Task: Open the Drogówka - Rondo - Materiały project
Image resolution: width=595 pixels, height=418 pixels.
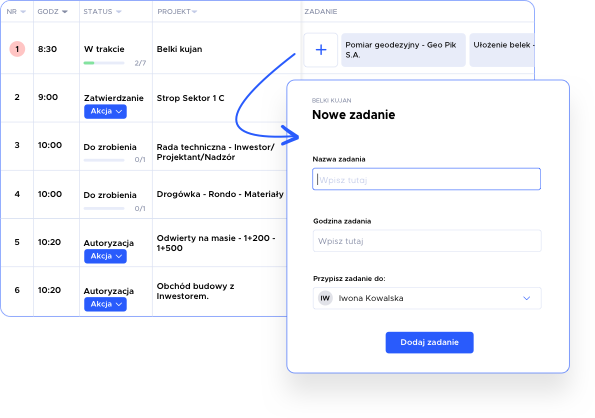Action: pos(220,194)
